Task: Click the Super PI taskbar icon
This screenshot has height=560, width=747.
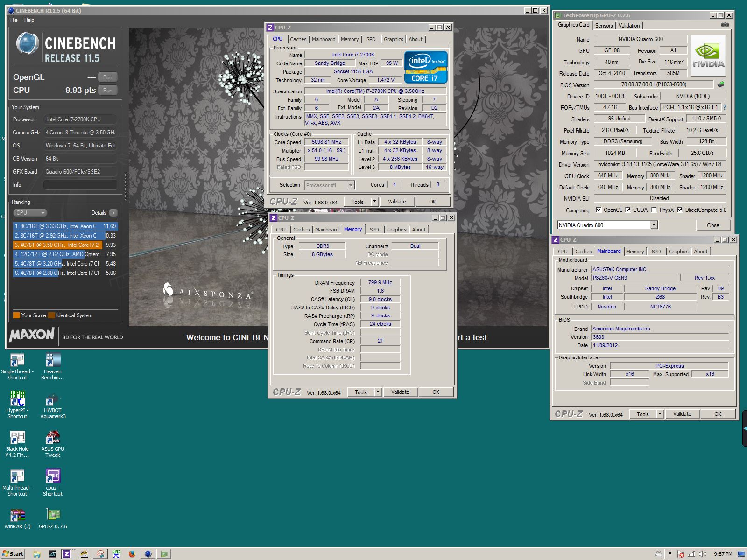Action: (x=116, y=554)
